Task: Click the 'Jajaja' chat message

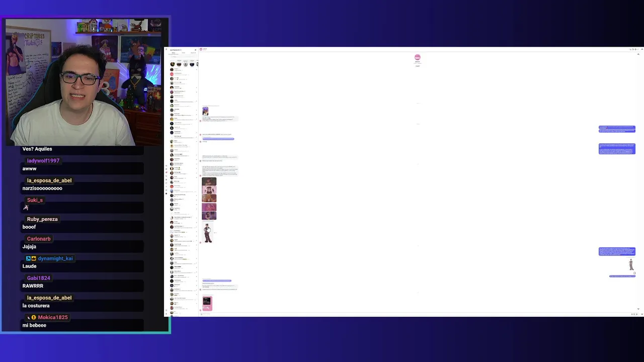Action: (x=29, y=247)
